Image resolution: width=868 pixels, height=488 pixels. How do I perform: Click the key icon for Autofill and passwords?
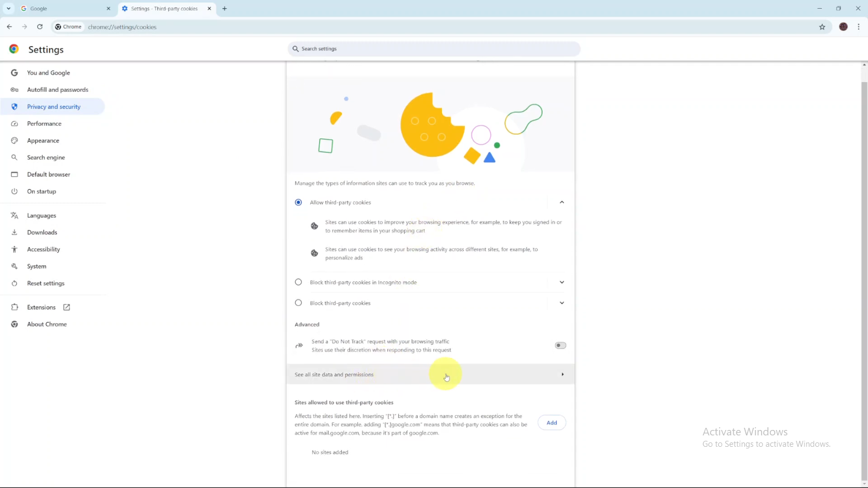tap(15, 89)
